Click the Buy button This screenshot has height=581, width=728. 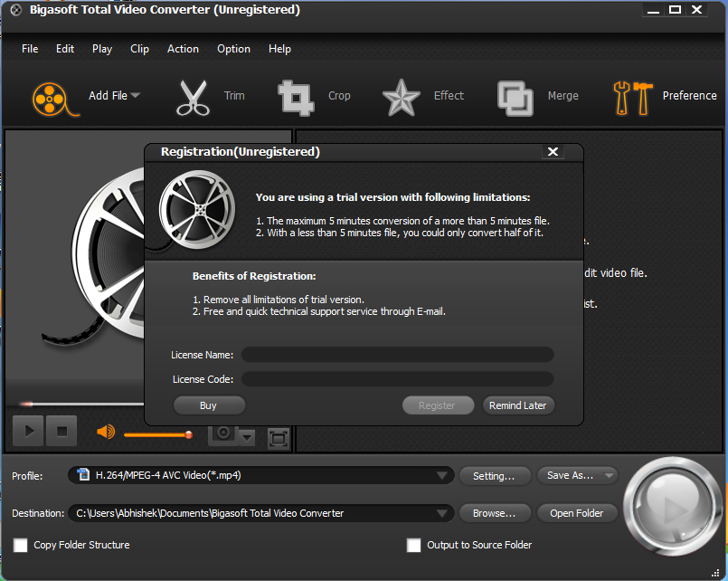(209, 405)
